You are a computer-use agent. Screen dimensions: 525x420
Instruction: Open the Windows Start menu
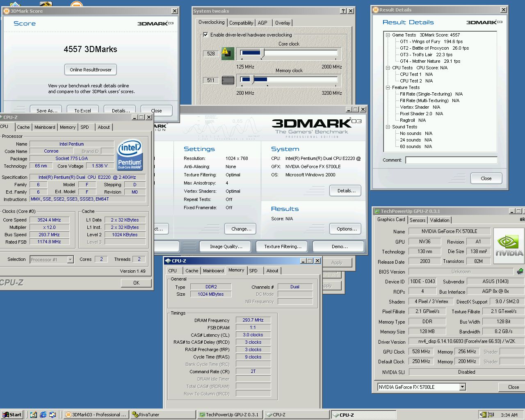click(12, 415)
